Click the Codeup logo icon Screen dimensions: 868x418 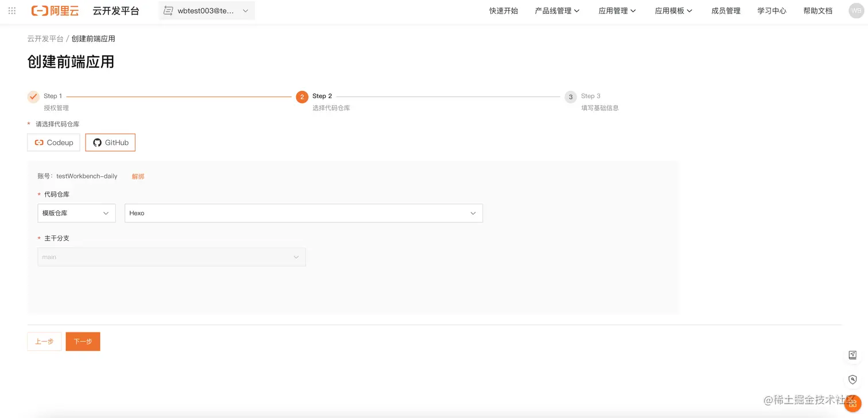click(39, 142)
